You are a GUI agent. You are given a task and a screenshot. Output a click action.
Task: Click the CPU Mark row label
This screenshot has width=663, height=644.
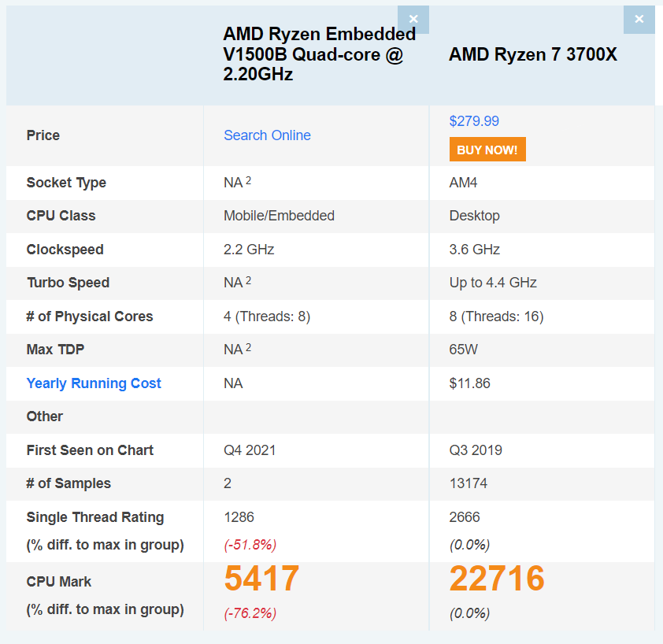click(x=59, y=582)
